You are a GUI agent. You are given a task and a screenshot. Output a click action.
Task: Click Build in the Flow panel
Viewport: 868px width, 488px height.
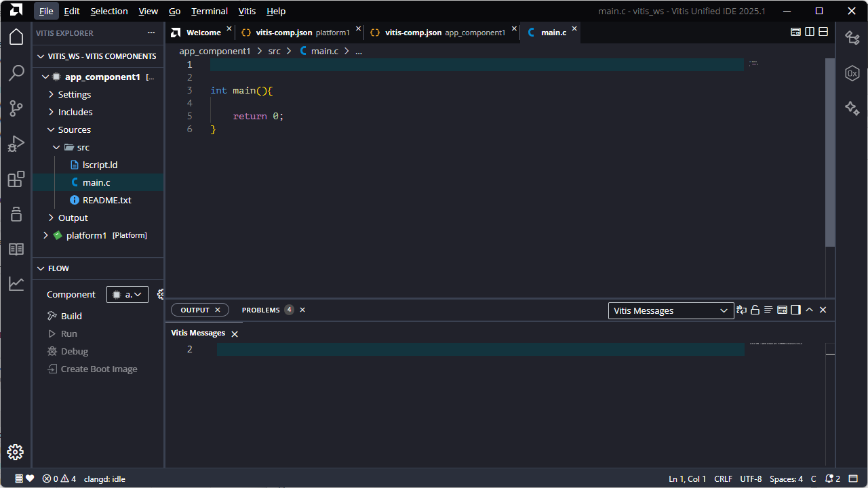(71, 316)
